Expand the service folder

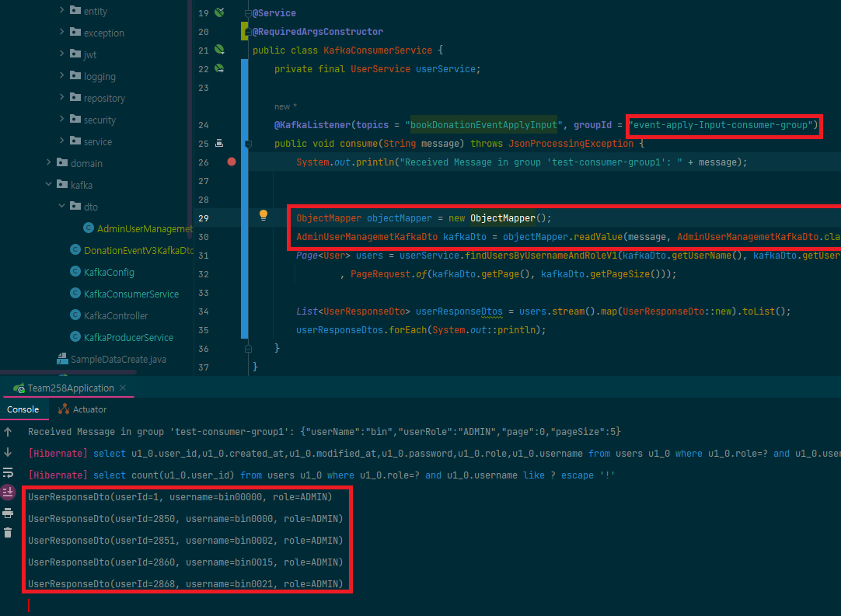click(x=61, y=140)
